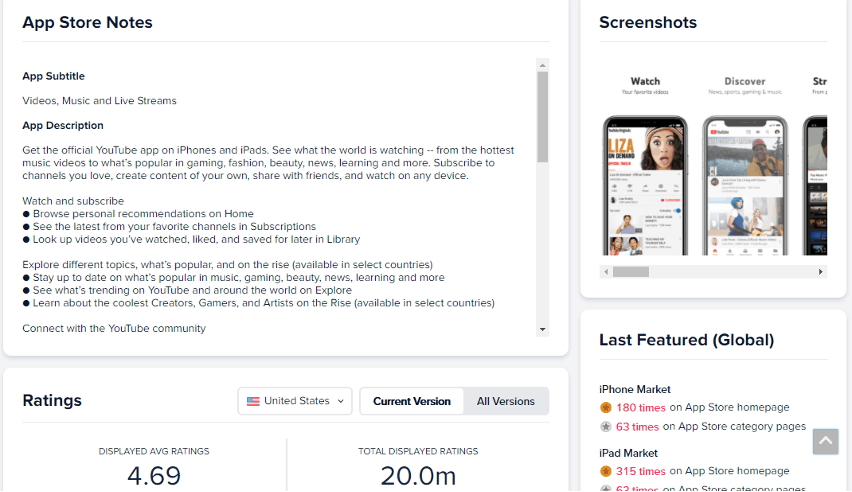This screenshot has height=492, width=852.
Task: Click the 20.0m total ratings value
Action: tap(418, 476)
